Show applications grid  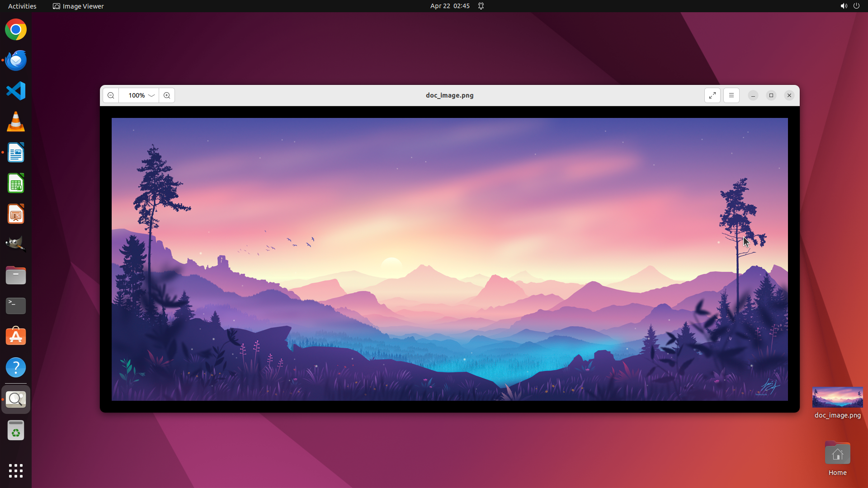[16, 470]
